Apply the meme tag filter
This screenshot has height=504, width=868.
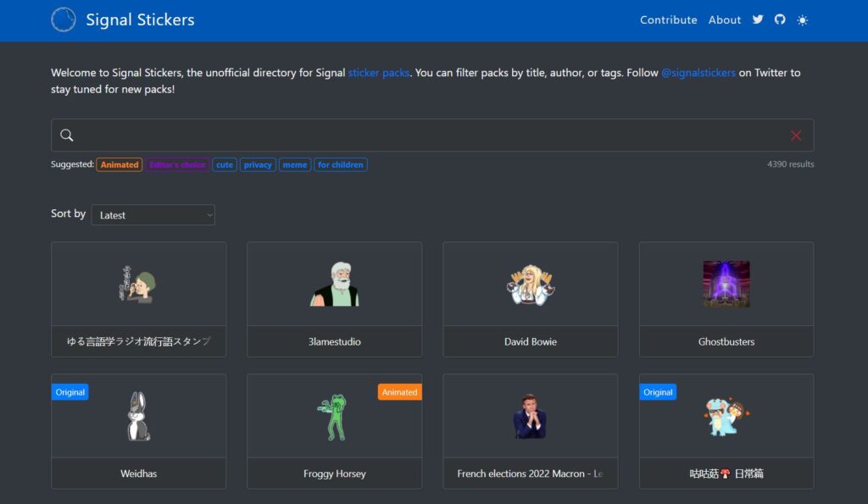click(295, 164)
